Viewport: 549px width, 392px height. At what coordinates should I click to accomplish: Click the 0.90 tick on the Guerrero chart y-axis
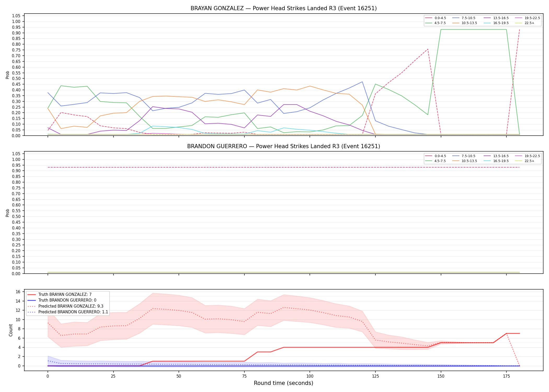(x=16, y=171)
